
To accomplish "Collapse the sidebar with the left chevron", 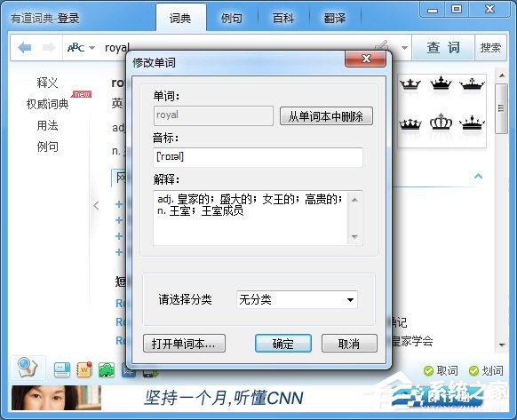I will coord(96,205).
